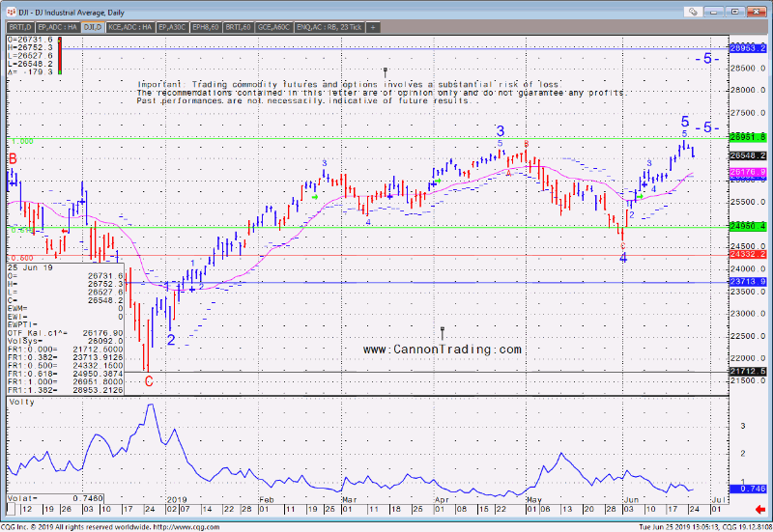This screenshot has width=773, height=532.
Task: Click the CQG app icon in title bar
Action: tap(8, 10)
